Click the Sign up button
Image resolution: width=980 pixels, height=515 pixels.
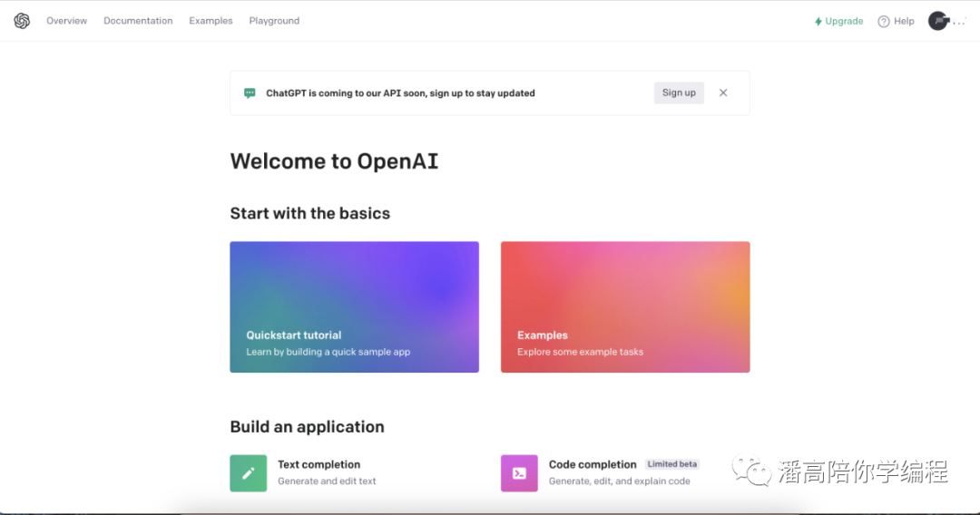pyautogui.click(x=679, y=93)
